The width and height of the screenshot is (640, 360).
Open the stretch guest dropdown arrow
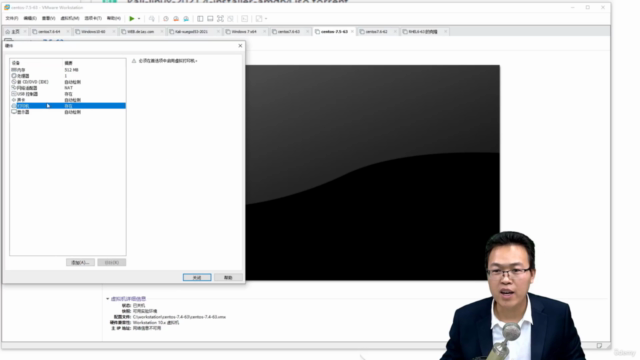(x=266, y=18)
